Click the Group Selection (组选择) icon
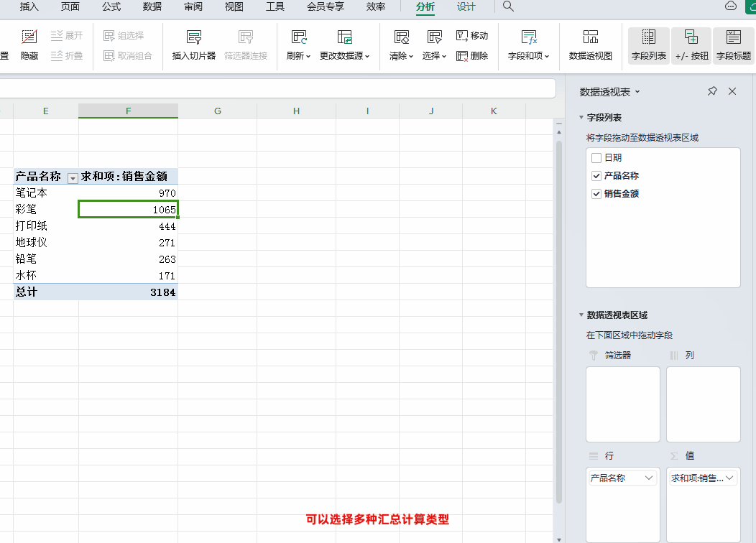Viewport: 756px width, 543px height. (109, 36)
